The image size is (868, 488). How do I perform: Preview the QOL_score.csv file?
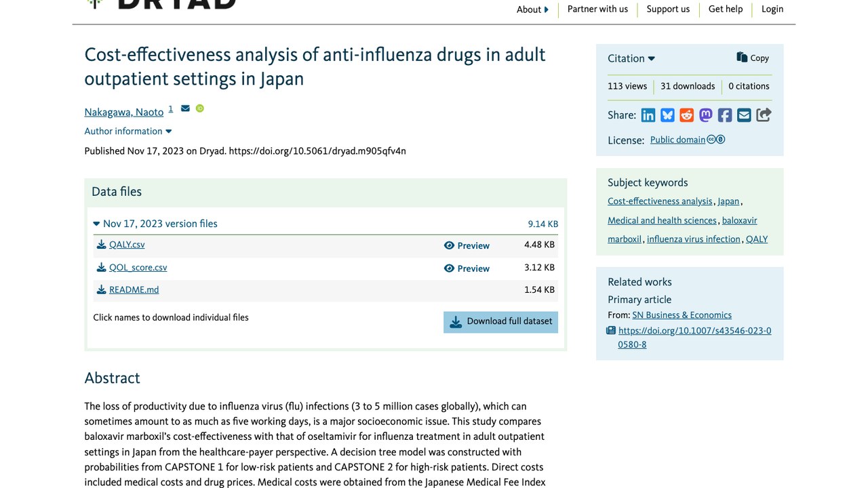pyautogui.click(x=467, y=268)
